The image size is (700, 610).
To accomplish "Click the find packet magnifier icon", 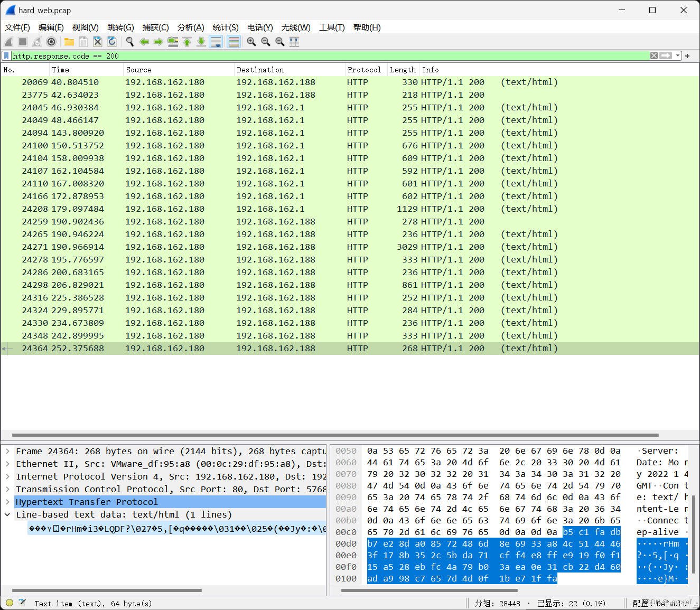I will point(130,42).
